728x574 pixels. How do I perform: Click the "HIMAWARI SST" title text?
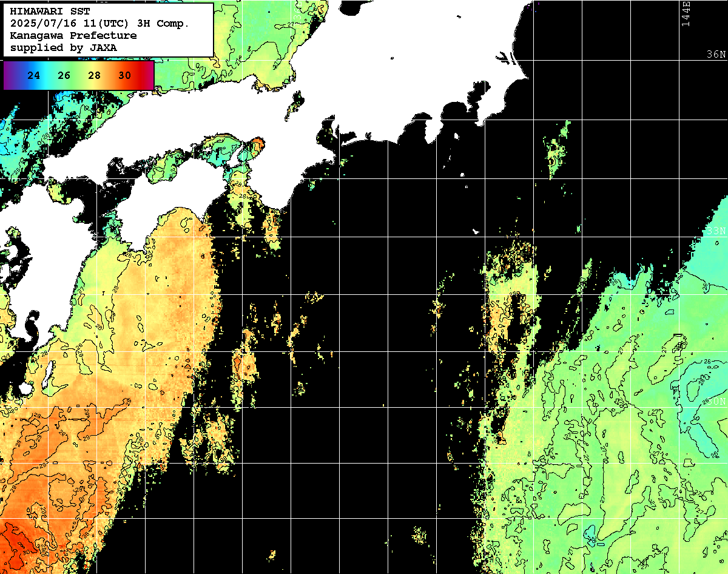(x=50, y=12)
